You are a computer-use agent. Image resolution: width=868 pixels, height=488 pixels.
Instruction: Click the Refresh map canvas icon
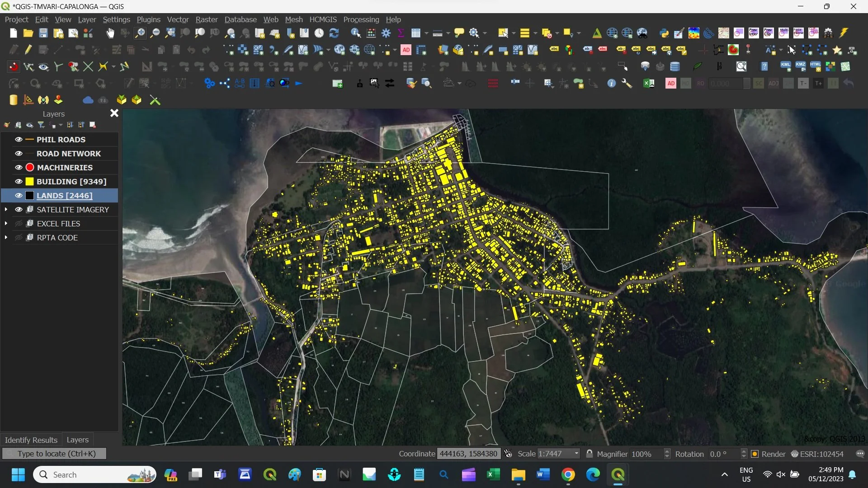click(334, 33)
